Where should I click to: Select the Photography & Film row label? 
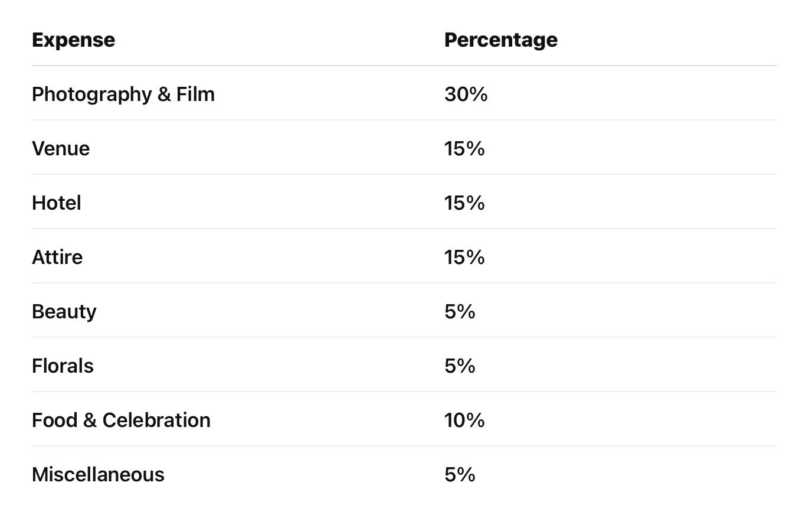[x=123, y=94]
